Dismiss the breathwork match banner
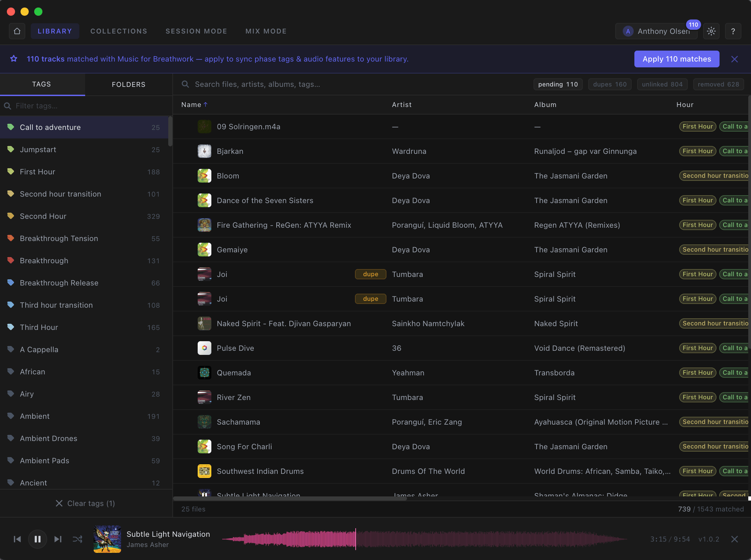This screenshot has height=560, width=751. (735, 59)
